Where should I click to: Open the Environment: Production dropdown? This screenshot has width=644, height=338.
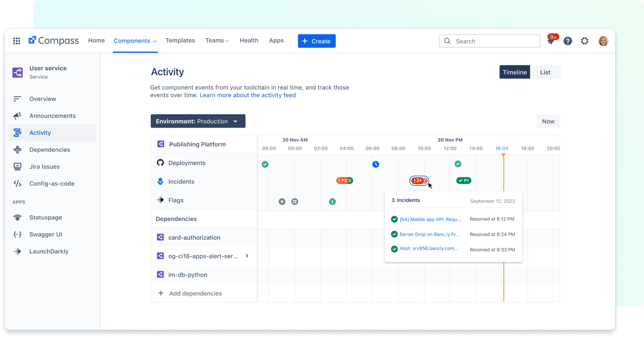[x=198, y=121]
